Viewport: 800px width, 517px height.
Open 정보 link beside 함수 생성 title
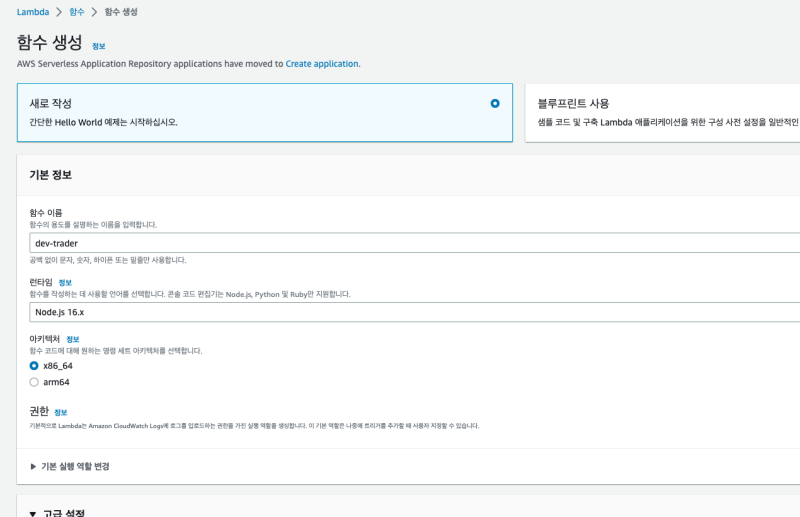(98, 46)
